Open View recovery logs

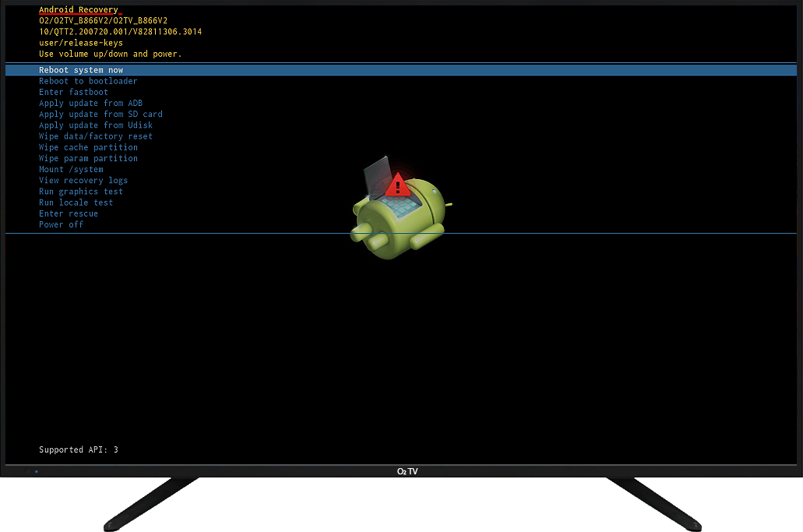(x=83, y=180)
